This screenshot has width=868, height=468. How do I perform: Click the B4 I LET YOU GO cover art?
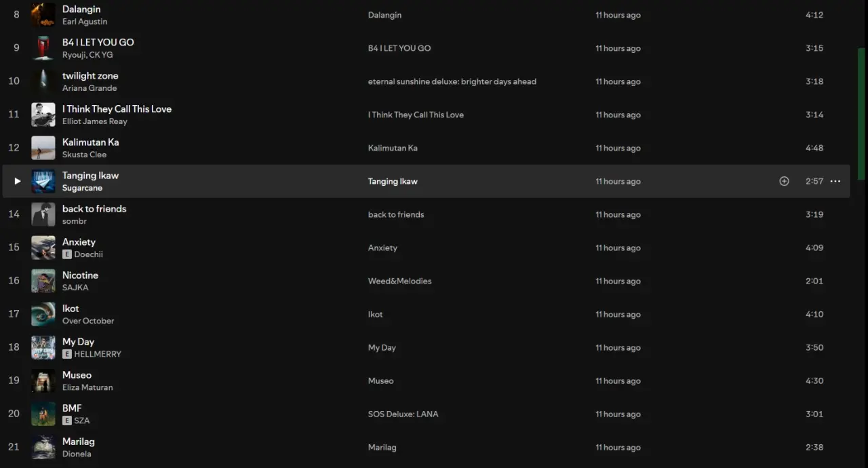pyautogui.click(x=43, y=48)
